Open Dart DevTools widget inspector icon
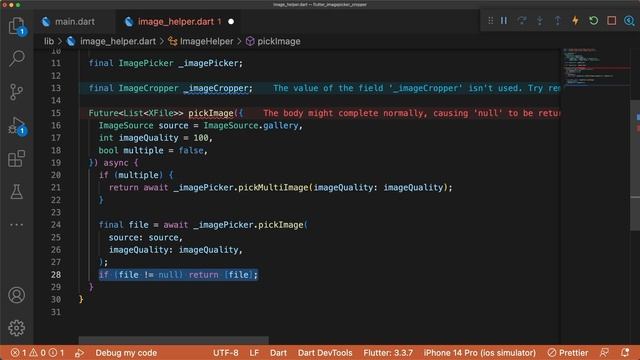 coord(629,20)
